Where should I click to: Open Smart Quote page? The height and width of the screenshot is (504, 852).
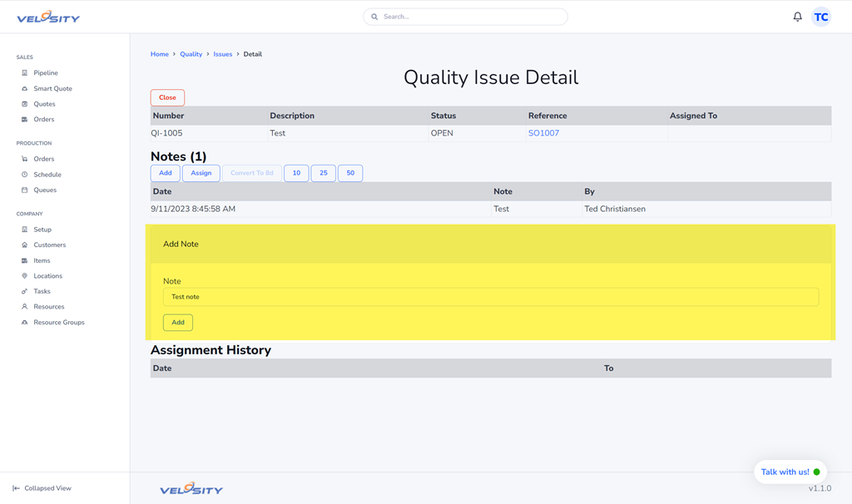click(52, 88)
